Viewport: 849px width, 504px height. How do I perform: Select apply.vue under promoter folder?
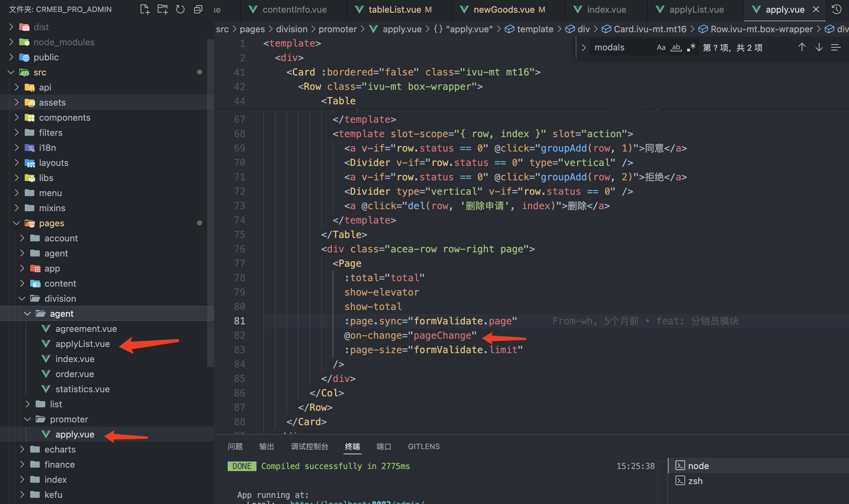[75, 434]
